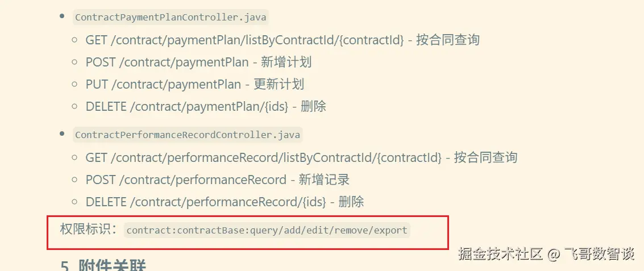Screen dimensions: 644x271
Task: Click the hollow bullet before DELETE /contract/performanceRecord/{ids}
Action: pos(74,202)
